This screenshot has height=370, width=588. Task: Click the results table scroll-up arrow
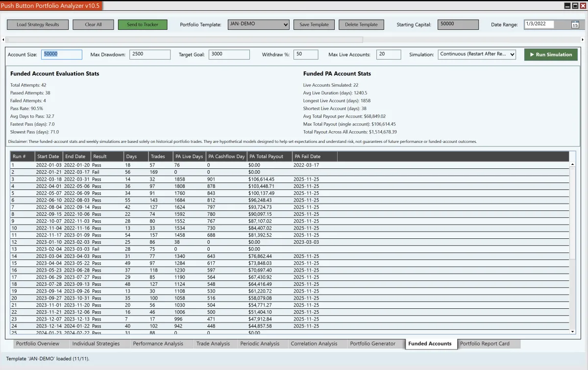point(573,165)
